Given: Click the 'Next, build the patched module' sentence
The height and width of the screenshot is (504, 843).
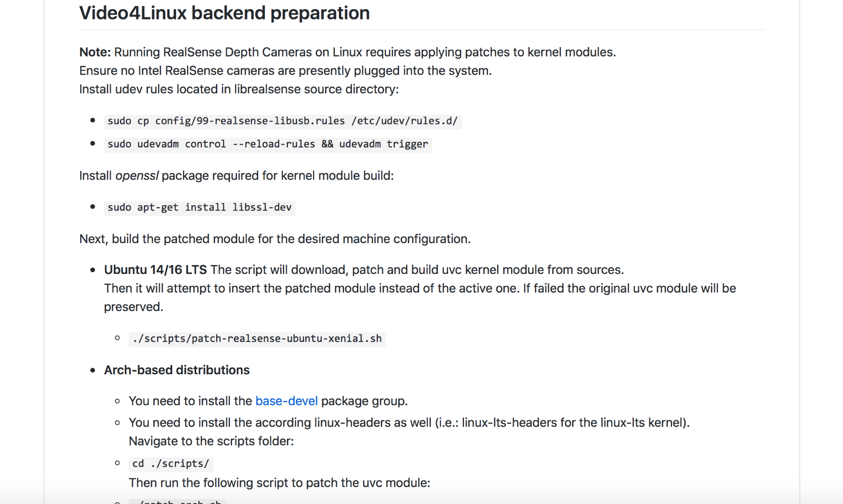Looking at the screenshot, I should click(274, 239).
